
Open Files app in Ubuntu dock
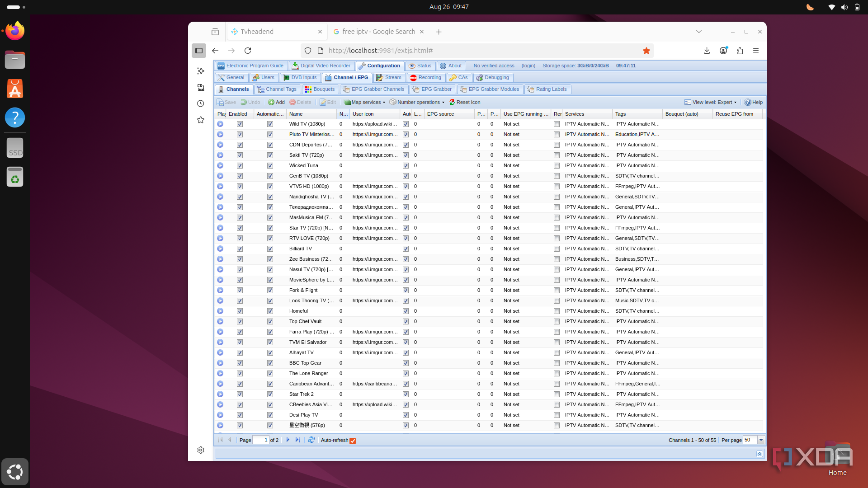pyautogui.click(x=15, y=60)
